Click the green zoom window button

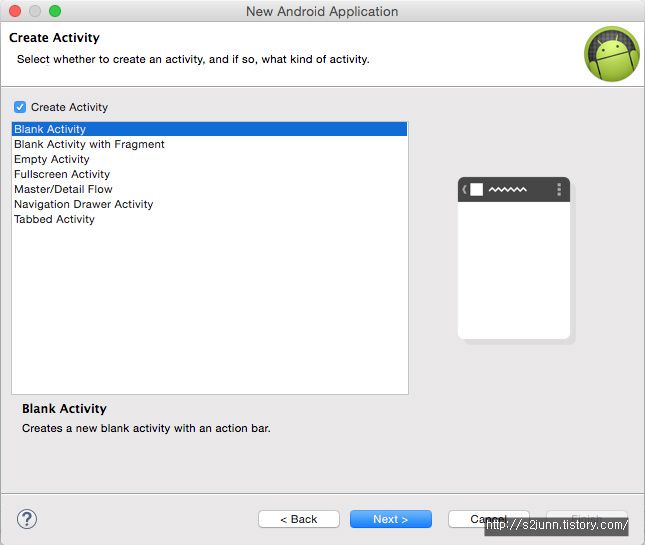pyautogui.click(x=55, y=11)
